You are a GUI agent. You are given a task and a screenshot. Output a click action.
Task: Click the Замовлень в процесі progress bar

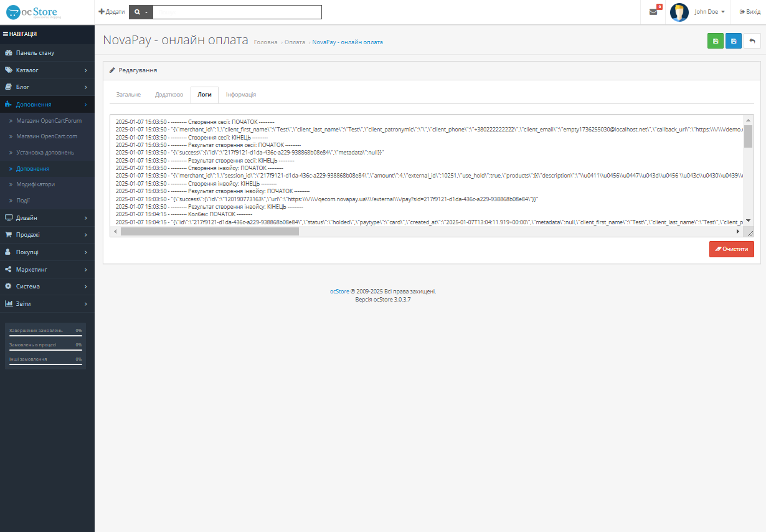point(45,350)
